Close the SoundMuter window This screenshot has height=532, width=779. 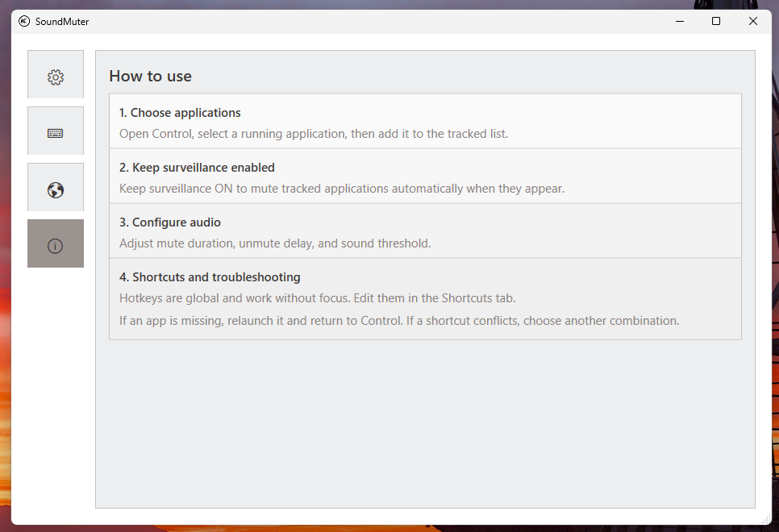click(752, 21)
